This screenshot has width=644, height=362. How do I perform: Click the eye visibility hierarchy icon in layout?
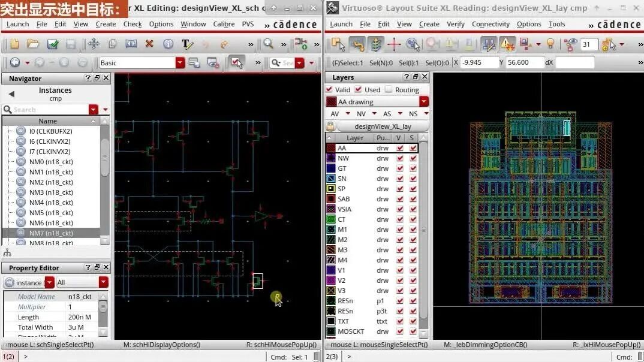coord(570,44)
